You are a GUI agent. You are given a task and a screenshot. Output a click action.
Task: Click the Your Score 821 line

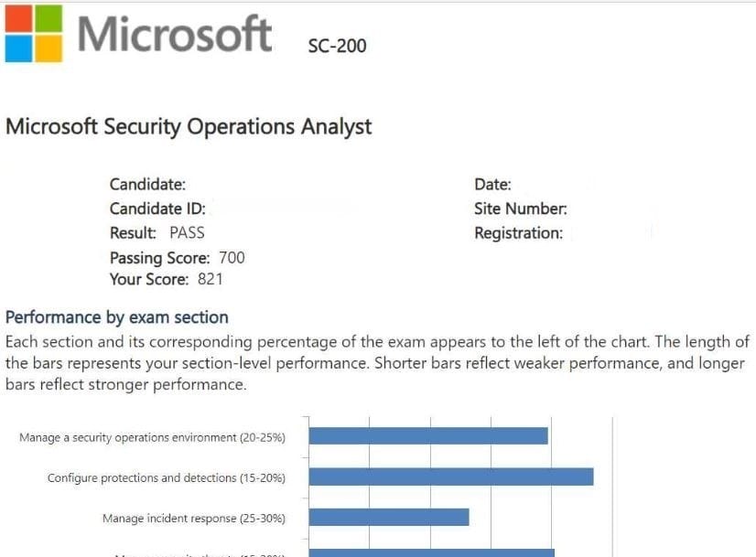click(x=166, y=280)
